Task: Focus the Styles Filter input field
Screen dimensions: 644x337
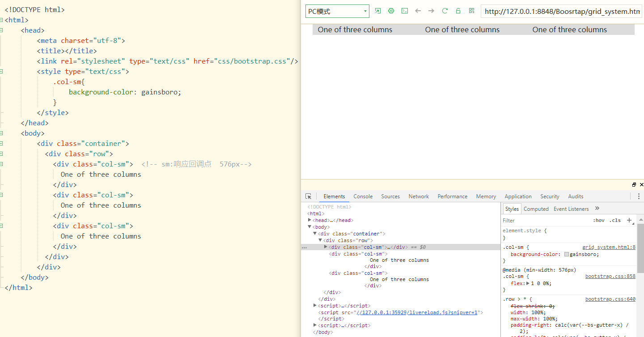Action: [x=546, y=220]
